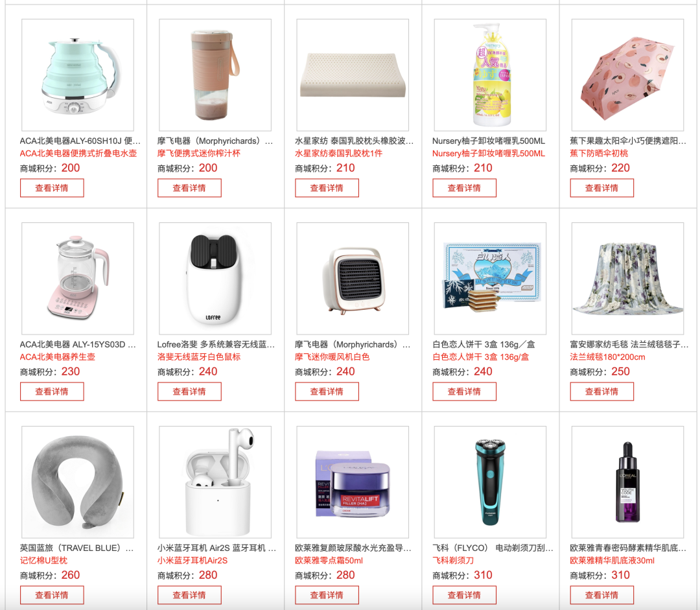The width and height of the screenshot is (700, 610).
Task: Click 查看详情 under the Banana umbrella
Action: click(601, 188)
